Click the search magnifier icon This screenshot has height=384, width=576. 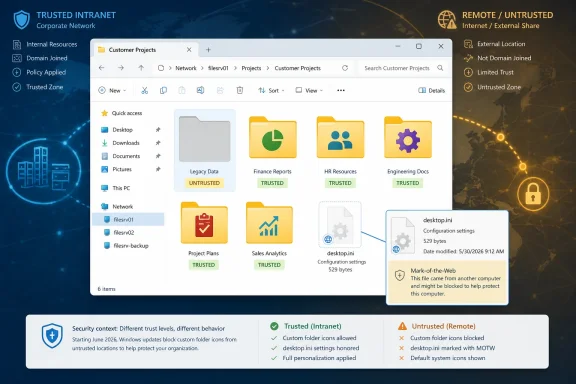pos(440,68)
